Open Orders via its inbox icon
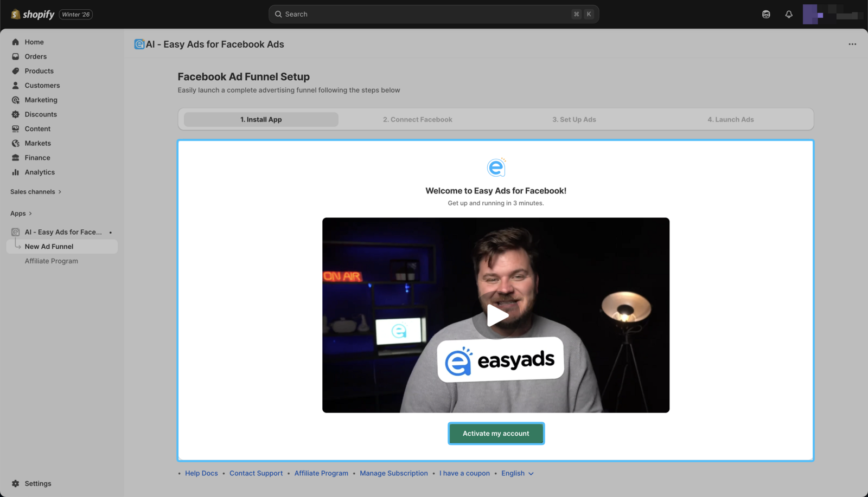This screenshot has height=497, width=868. point(15,56)
